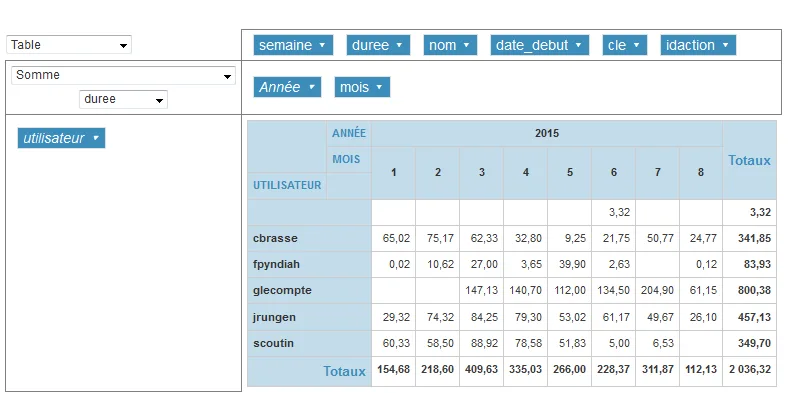This screenshot has height=393, width=790.
Task: Click the UTILISATEUR header label
Action: click(287, 185)
